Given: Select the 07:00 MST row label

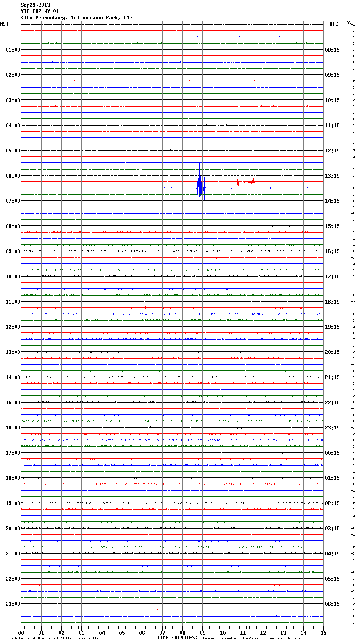Looking at the screenshot, I should 13,201.
